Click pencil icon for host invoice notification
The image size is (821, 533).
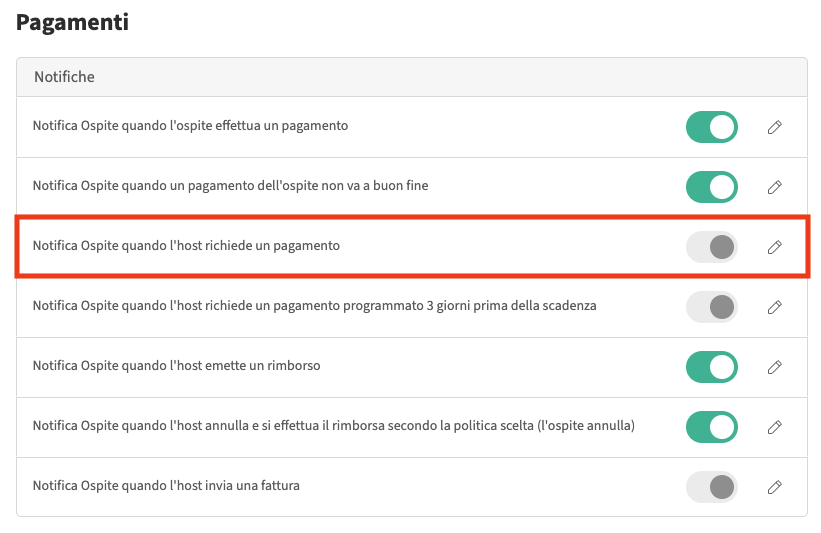tap(774, 487)
